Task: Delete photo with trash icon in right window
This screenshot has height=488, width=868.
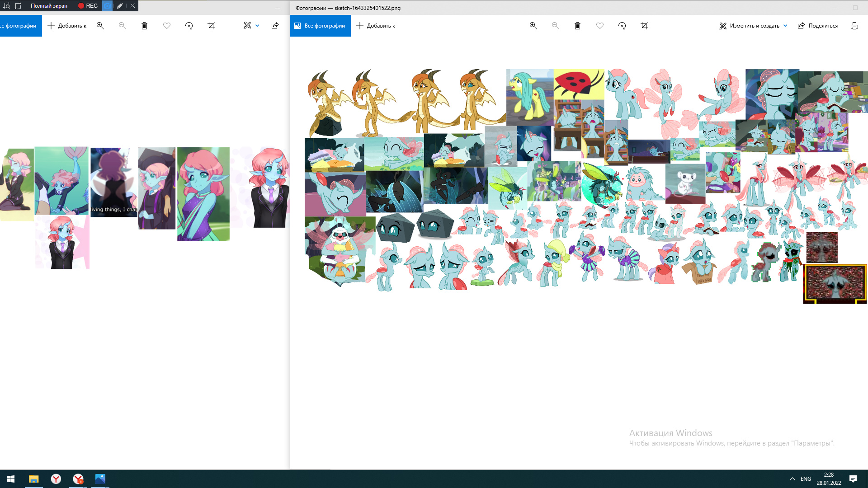Action: tap(577, 26)
